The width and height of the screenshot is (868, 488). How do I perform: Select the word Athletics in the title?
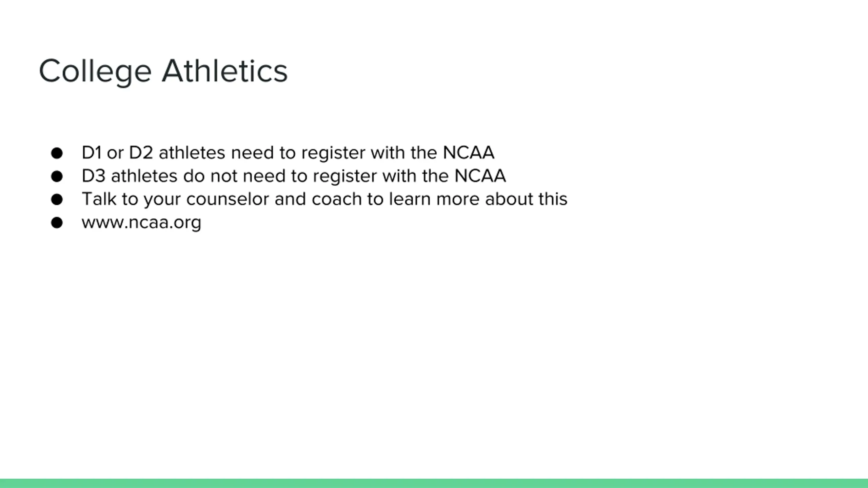click(225, 71)
